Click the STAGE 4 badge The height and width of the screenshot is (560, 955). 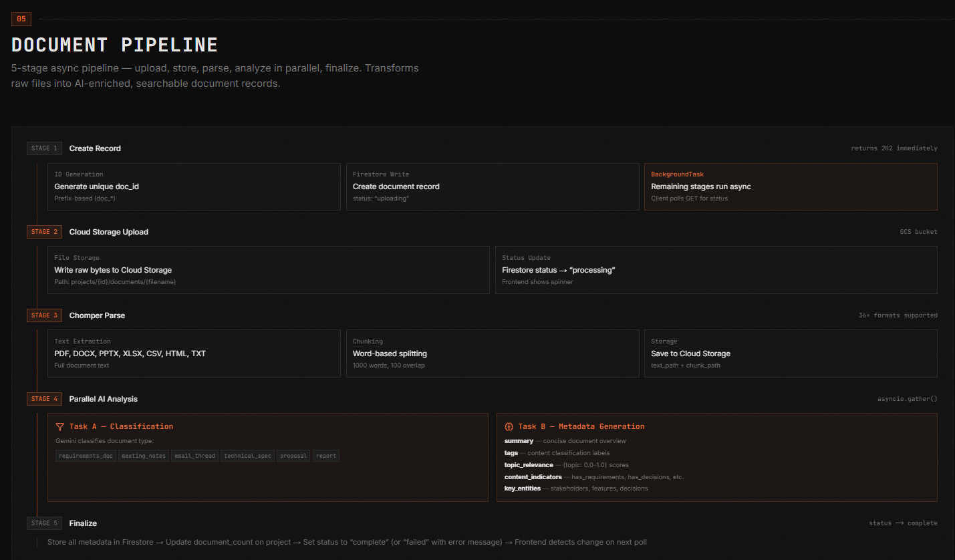(45, 399)
